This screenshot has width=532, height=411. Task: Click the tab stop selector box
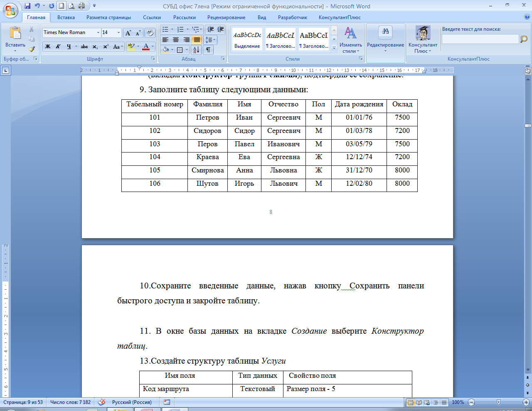pyautogui.click(x=6, y=71)
